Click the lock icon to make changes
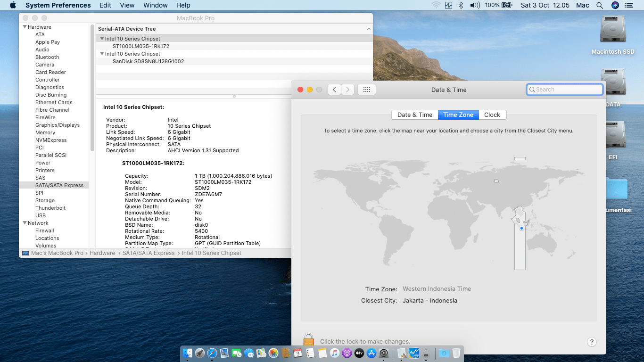Screen dimensions: 644x362 (x=309, y=341)
